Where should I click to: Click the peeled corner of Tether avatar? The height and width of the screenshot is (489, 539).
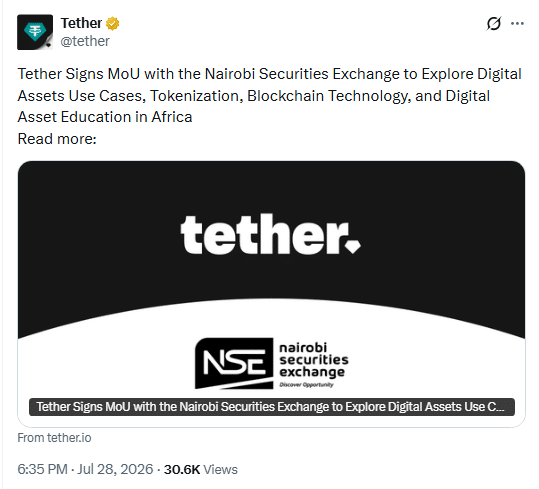point(47,44)
